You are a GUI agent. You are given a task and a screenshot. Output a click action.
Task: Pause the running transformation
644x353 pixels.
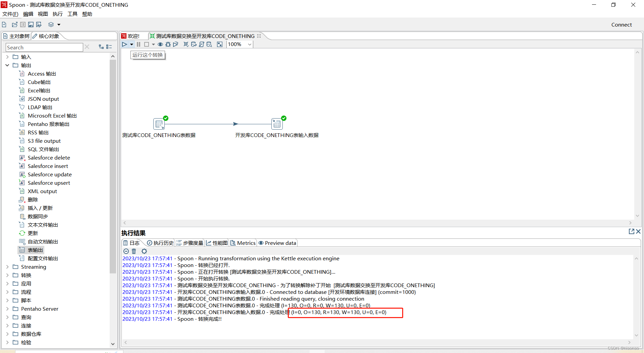139,44
